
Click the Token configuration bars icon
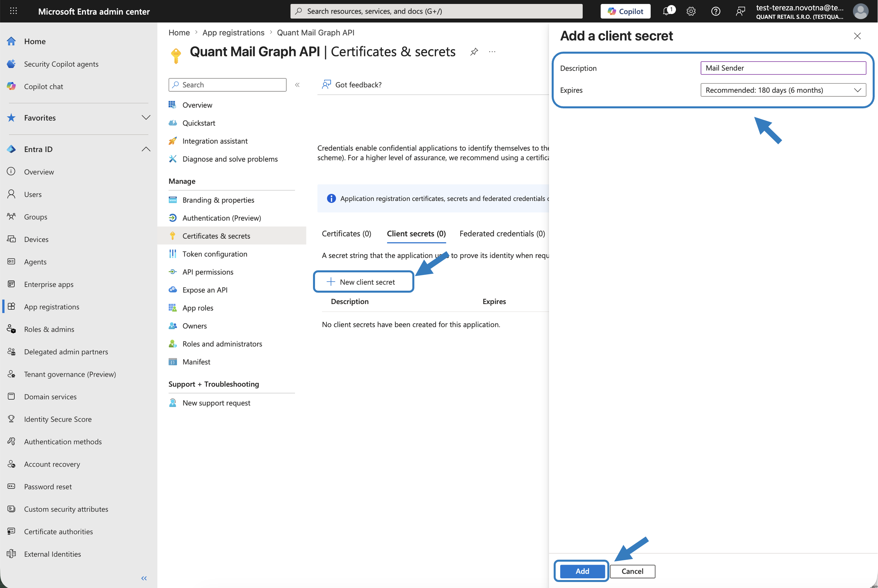pyautogui.click(x=173, y=254)
